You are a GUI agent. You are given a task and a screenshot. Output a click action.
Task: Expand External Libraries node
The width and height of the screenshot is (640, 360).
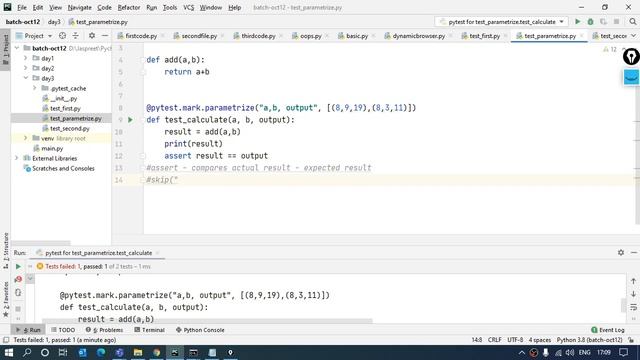[x=17, y=158]
